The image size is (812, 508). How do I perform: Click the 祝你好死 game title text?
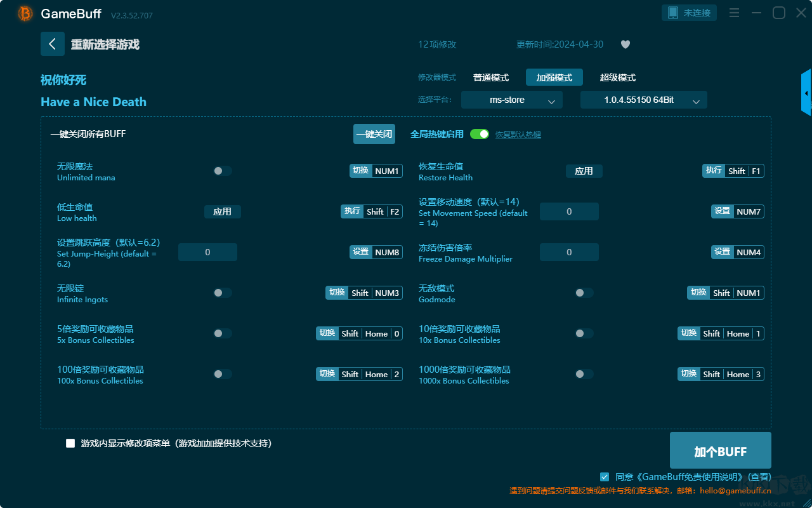pyautogui.click(x=63, y=80)
